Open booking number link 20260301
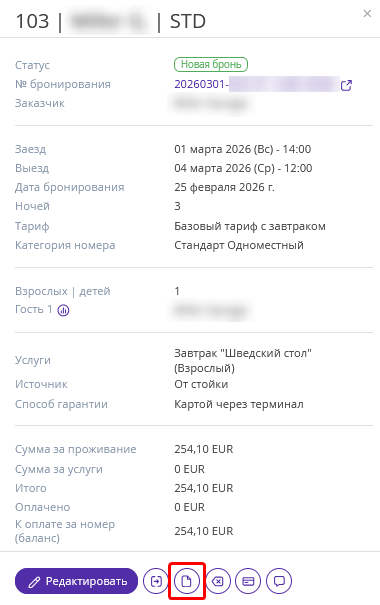Screen dimensions: 380x605 [x=257, y=84]
